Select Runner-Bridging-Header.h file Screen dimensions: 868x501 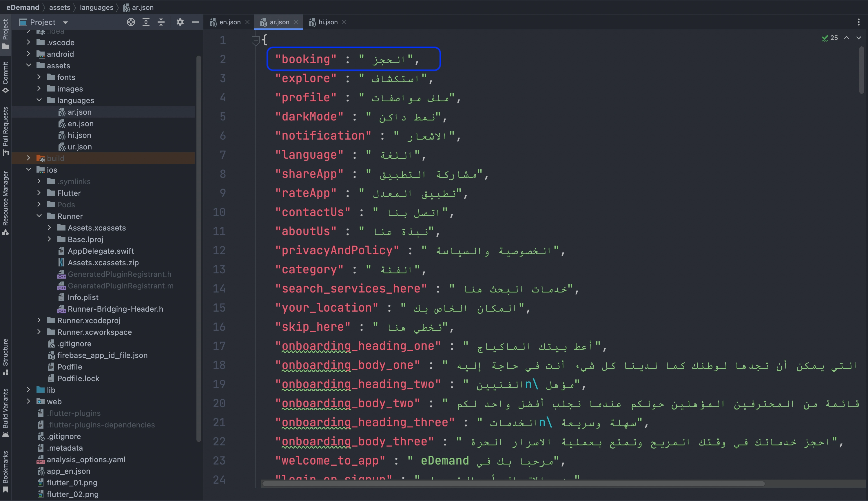(115, 309)
